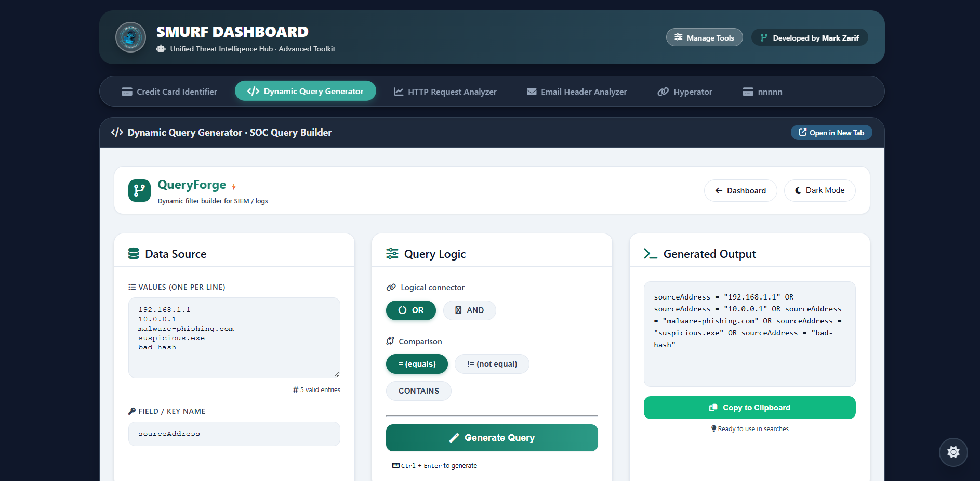Switch to the nnnnn tab

click(762, 92)
